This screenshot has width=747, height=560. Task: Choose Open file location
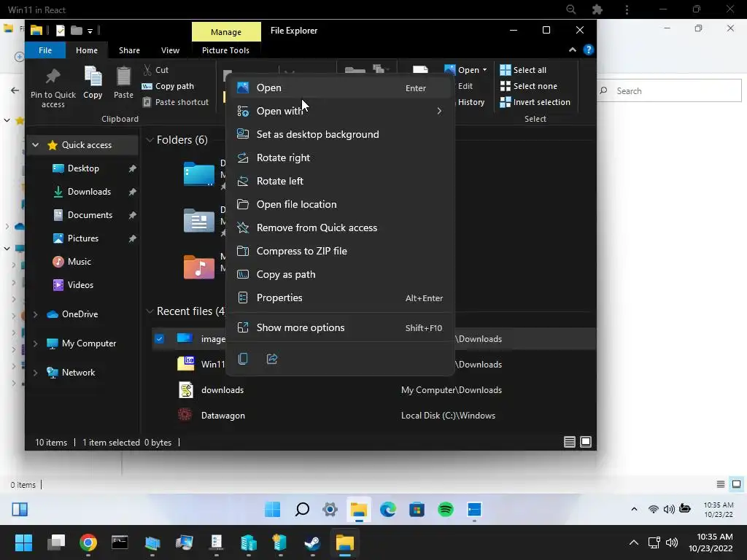pyautogui.click(x=340, y=204)
